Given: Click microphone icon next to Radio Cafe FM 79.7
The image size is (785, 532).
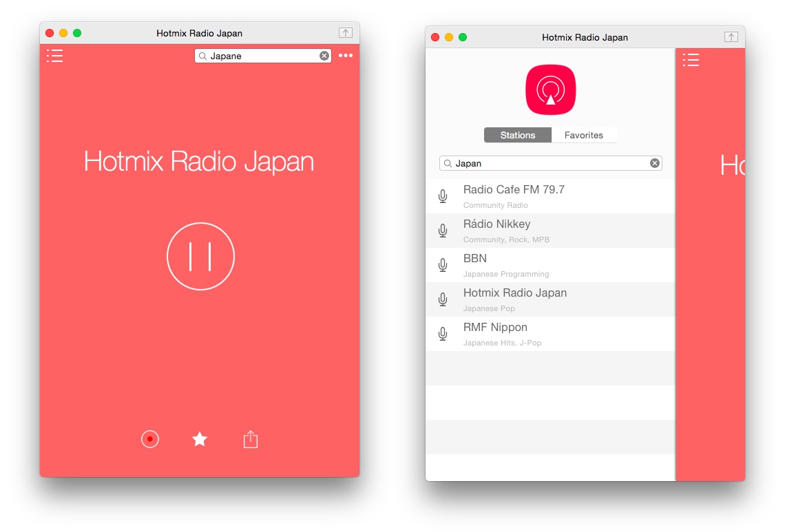Looking at the screenshot, I should 443,196.
